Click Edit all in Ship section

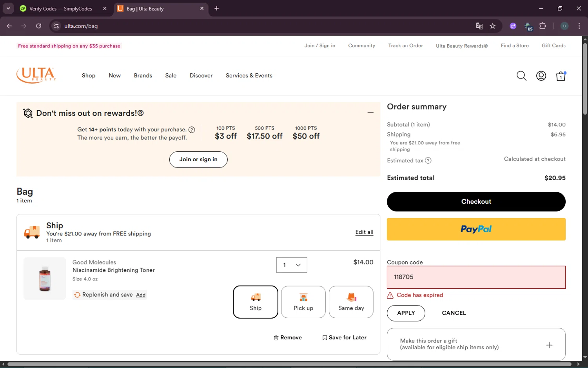364,232
